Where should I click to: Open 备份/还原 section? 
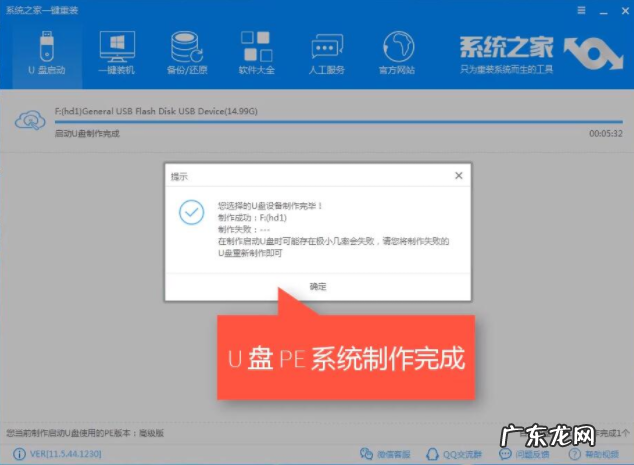coord(187,53)
